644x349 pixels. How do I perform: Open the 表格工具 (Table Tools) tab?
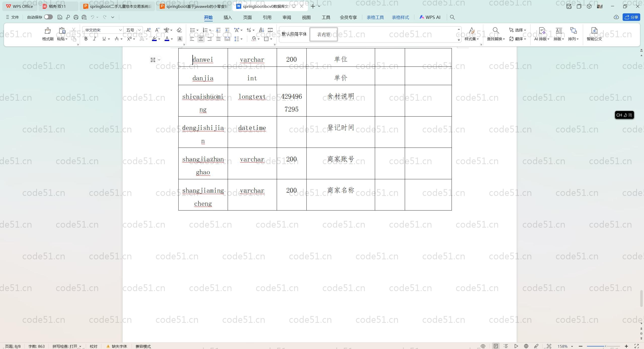[375, 17]
